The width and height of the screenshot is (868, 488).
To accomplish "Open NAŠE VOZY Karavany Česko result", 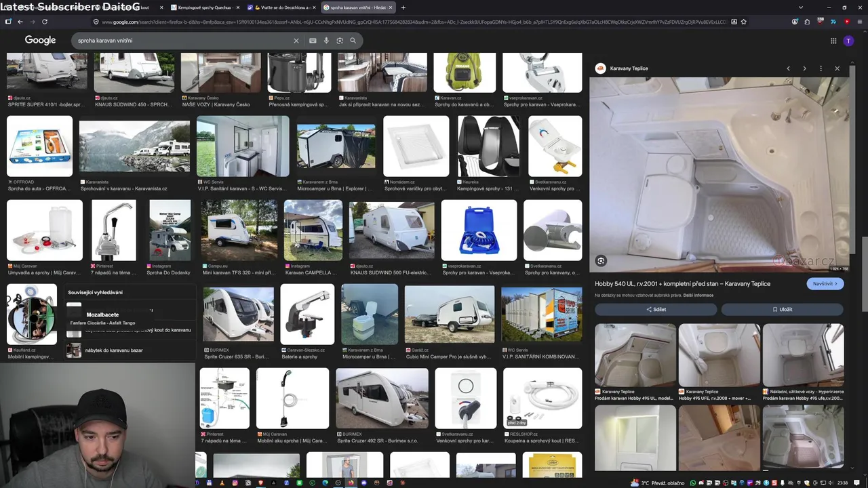I will pyautogui.click(x=220, y=80).
